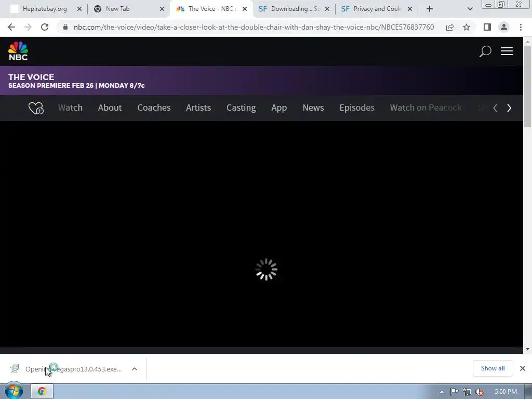The height and width of the screenshot is (399, 532).
Task: Click Show all downloads button
Action: pyautogui.click(x=493, y=368)
